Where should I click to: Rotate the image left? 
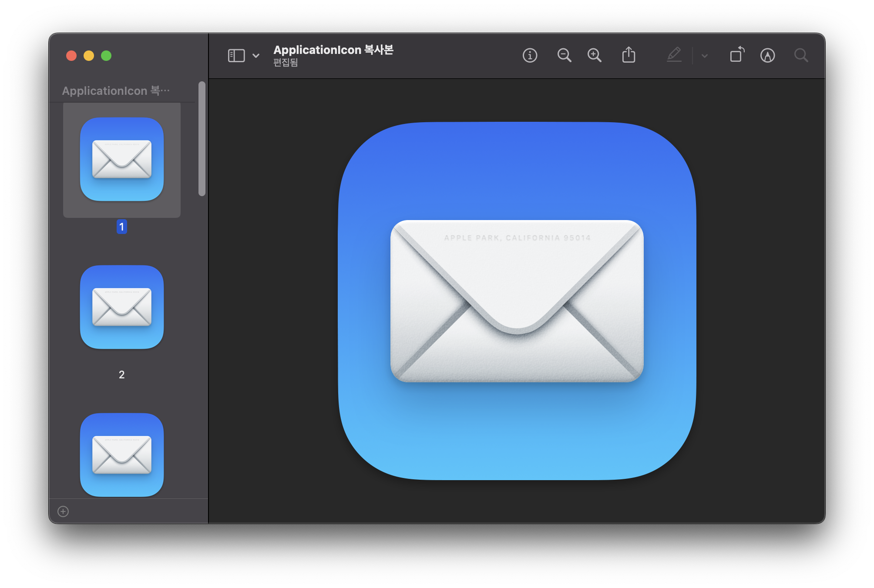[737, 55]
